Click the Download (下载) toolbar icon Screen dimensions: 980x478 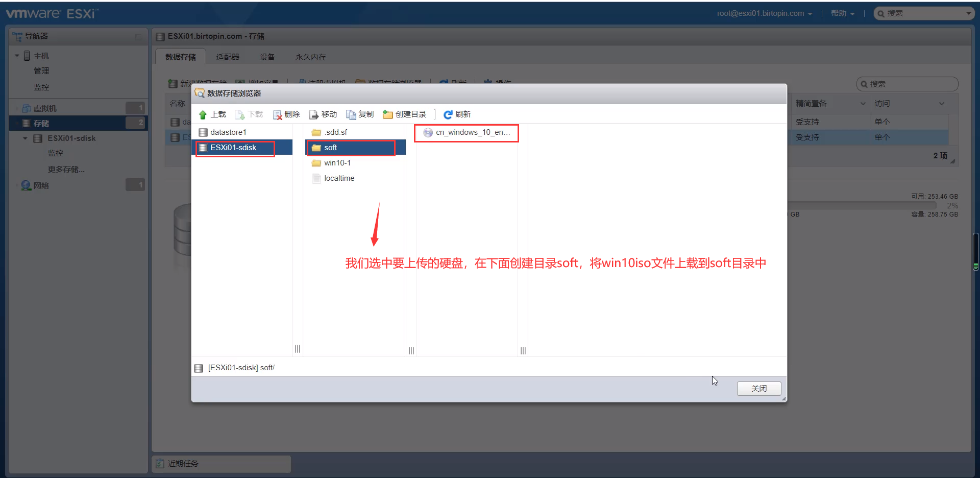point(240,114)
